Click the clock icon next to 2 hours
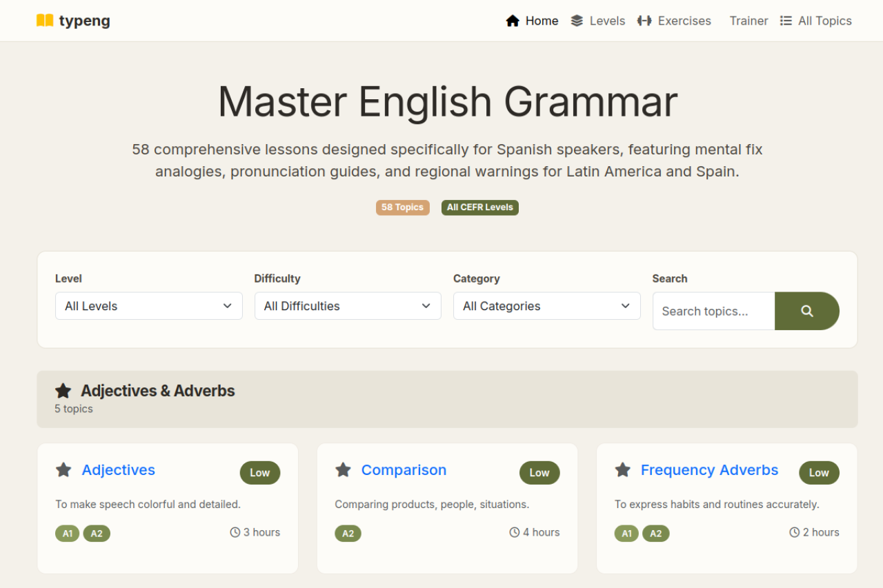Screen dimensions: 883x588 [x=795, y=532]
